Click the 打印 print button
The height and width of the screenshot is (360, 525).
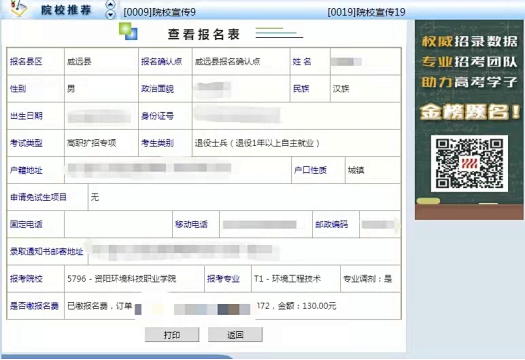click(x=172, y=335)
